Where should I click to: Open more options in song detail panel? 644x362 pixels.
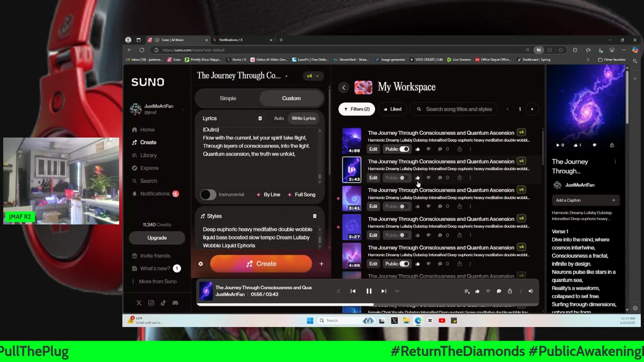point(615,162)
